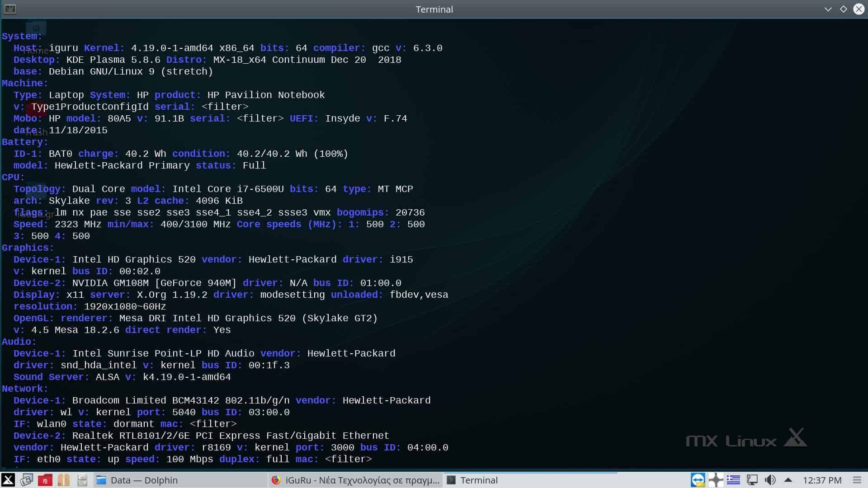Click the 'ALSA' sound server text
The height and width of the screenshot is (488, 868).
pyautogui.click(x=107, y=377)
